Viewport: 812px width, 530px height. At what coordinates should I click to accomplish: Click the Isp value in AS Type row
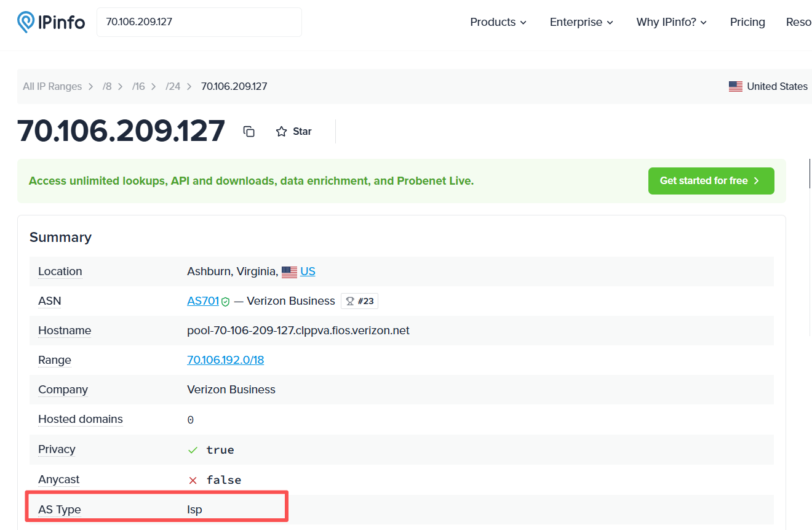click(x=194, y=510)
